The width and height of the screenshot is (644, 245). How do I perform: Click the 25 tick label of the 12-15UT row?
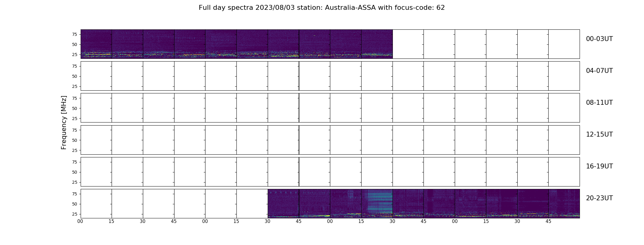75,150
